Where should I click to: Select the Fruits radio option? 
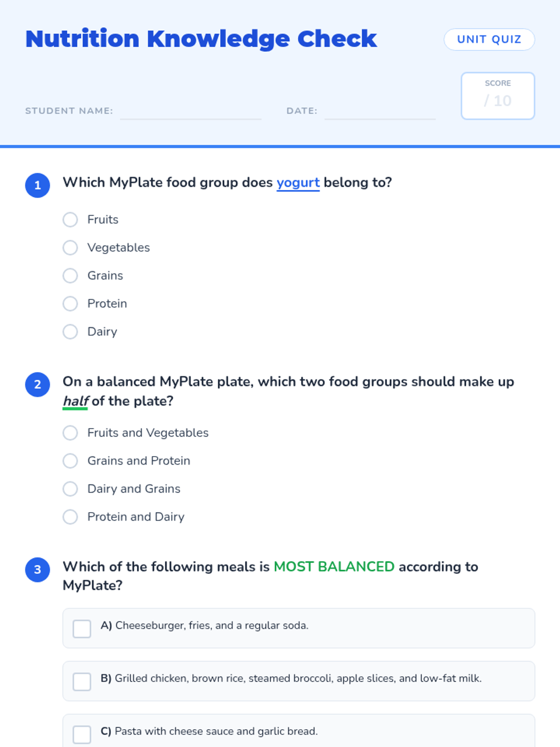(70, 219)
